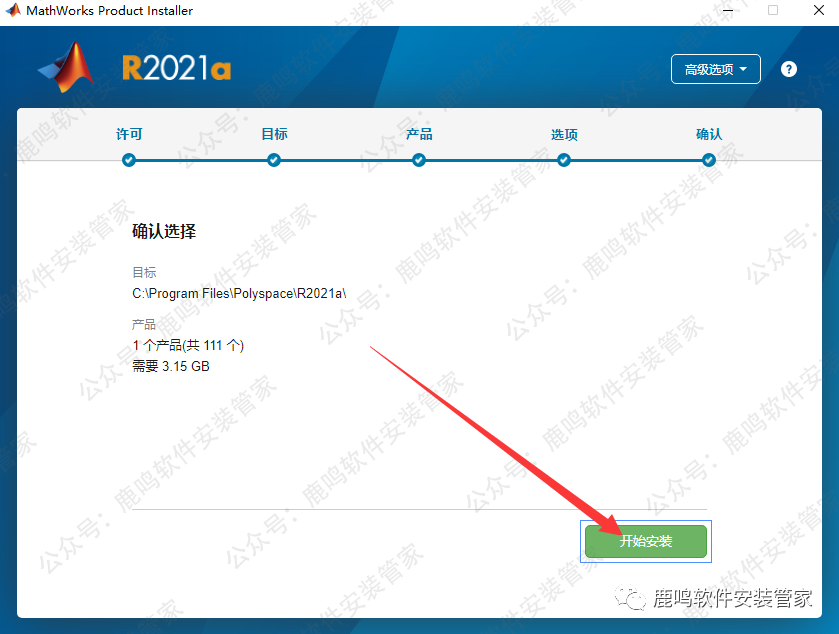Screen dimensions: 839x634
Task: Switch to the 产品 step label
Action: (419, 134)
